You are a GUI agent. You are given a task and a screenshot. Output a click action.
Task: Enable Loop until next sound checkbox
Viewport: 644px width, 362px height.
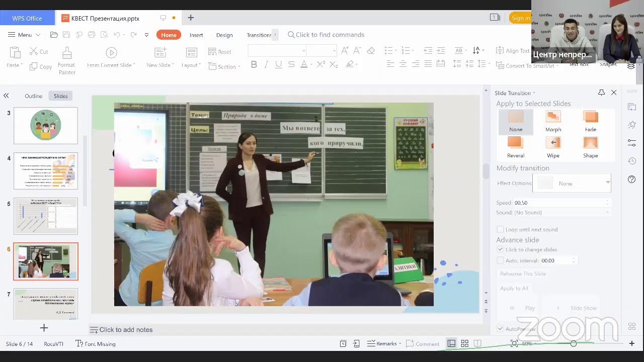click(x=500, y=229)
